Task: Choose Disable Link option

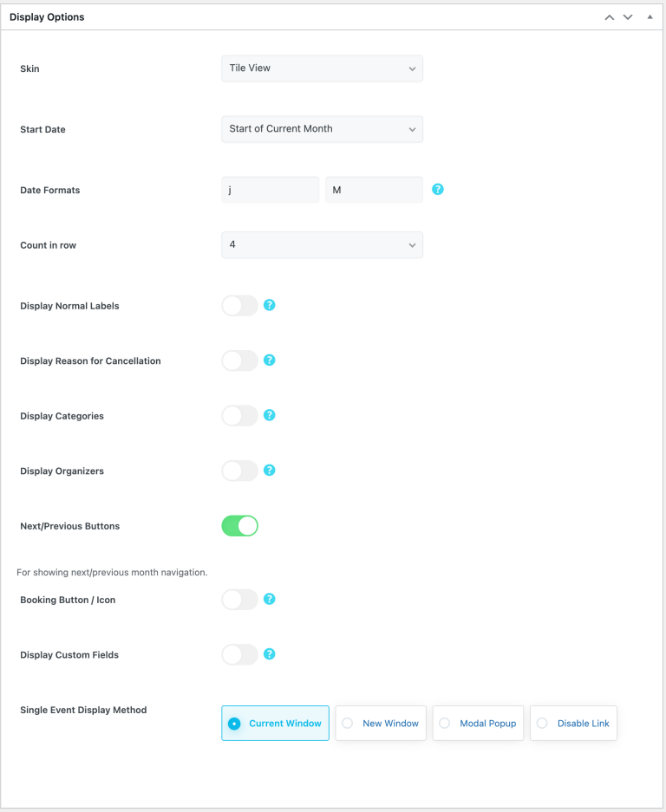Action: point(573,723)
